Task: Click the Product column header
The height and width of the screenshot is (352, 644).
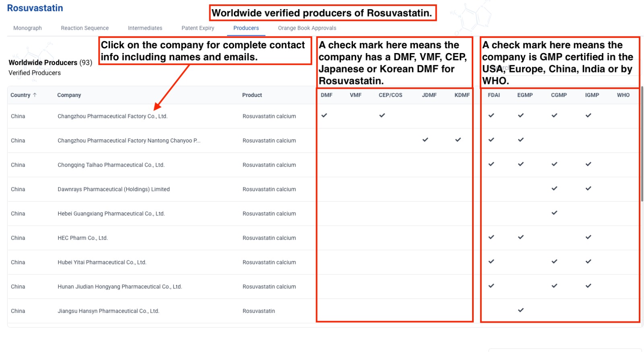Action: (x=252, y=95)
